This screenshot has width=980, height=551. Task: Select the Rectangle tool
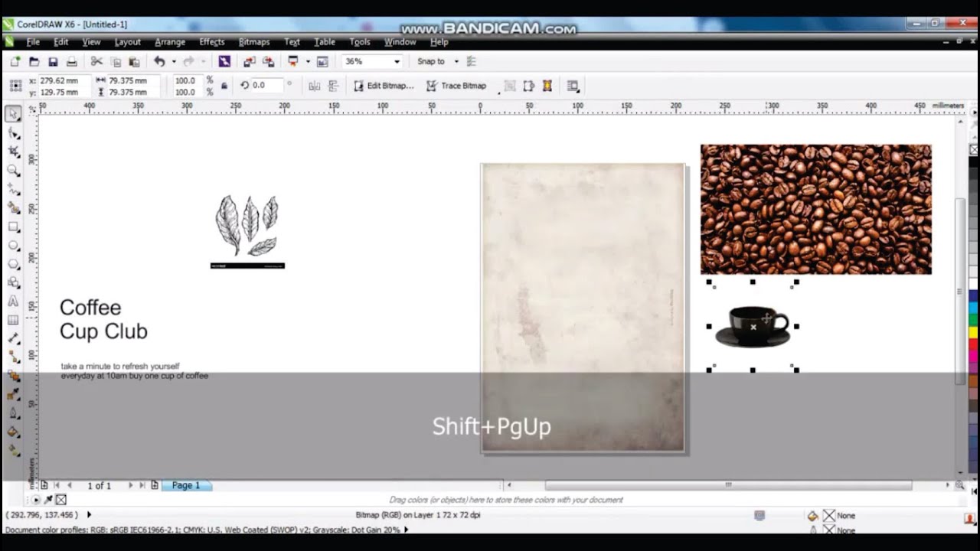[13, 227]
